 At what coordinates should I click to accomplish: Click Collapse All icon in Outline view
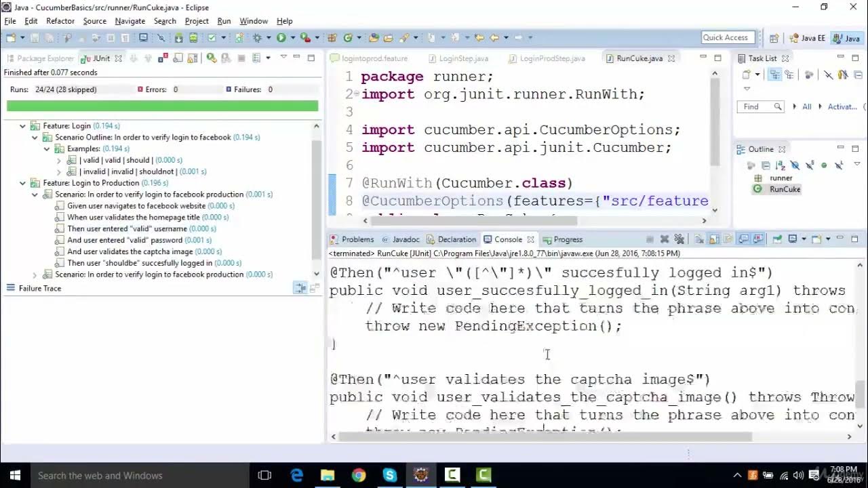pyautogui.click(x=766, y=165)
